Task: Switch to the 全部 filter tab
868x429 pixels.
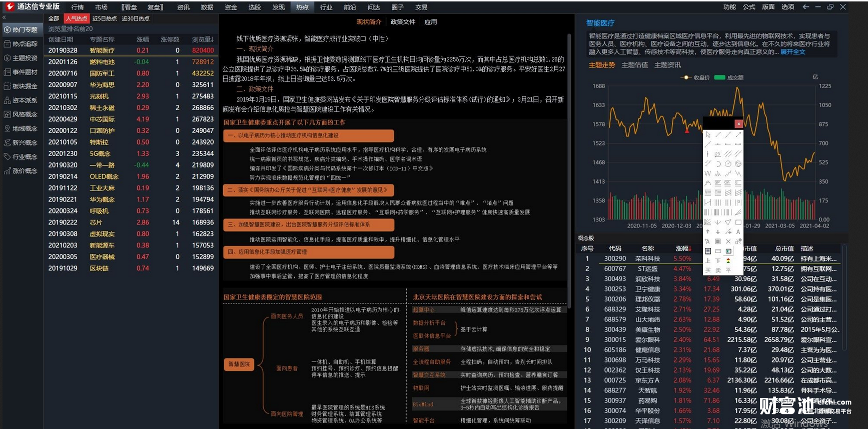Action: tap(54, 18)
